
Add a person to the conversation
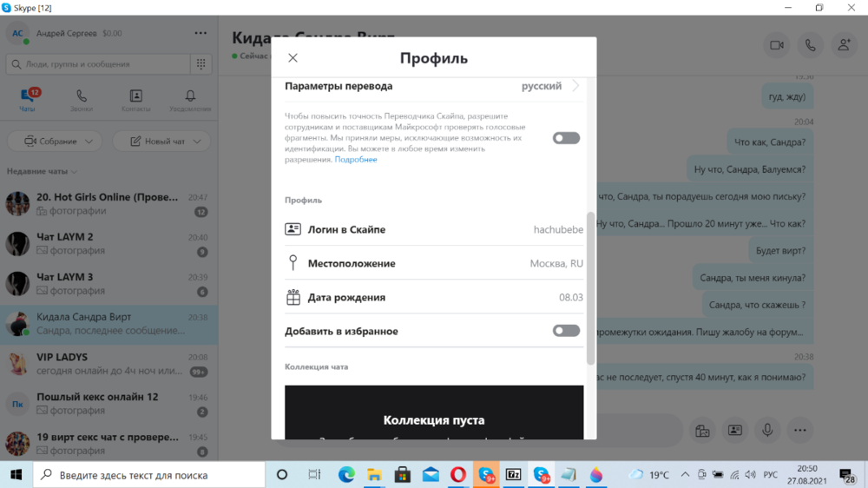[x=845, y=45]
